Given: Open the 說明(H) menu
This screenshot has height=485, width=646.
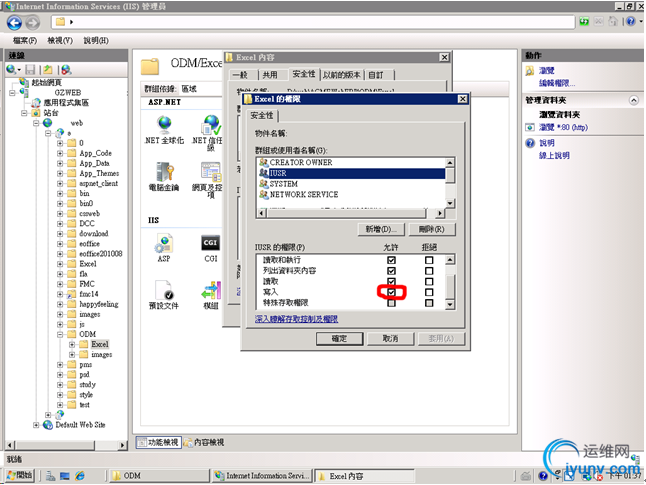Looking at the screenshot, I should coord(96,40).
